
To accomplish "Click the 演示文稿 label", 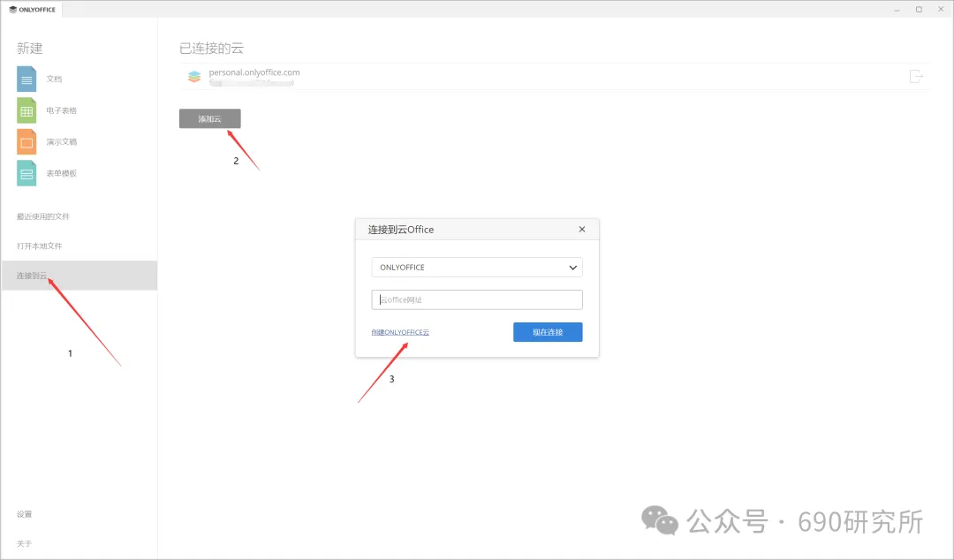I will [62, 142].
